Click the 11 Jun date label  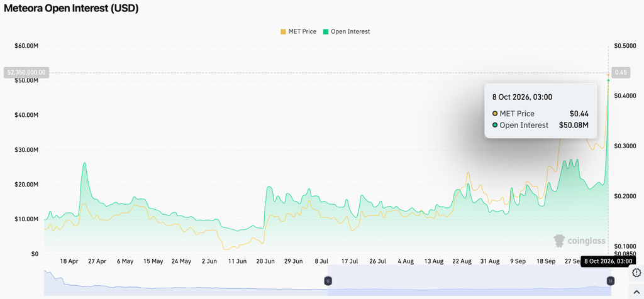pyautogui.click(x=237, y=261)
